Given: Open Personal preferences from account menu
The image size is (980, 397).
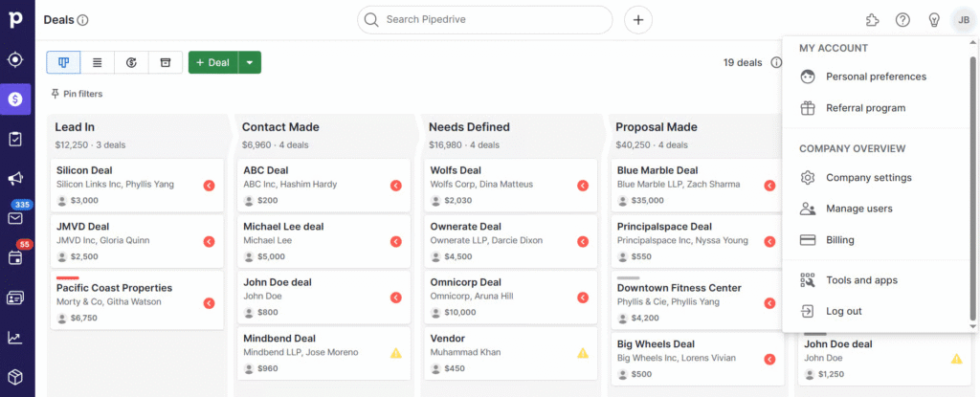Looking at the screenshot, I should pos(876,77).
